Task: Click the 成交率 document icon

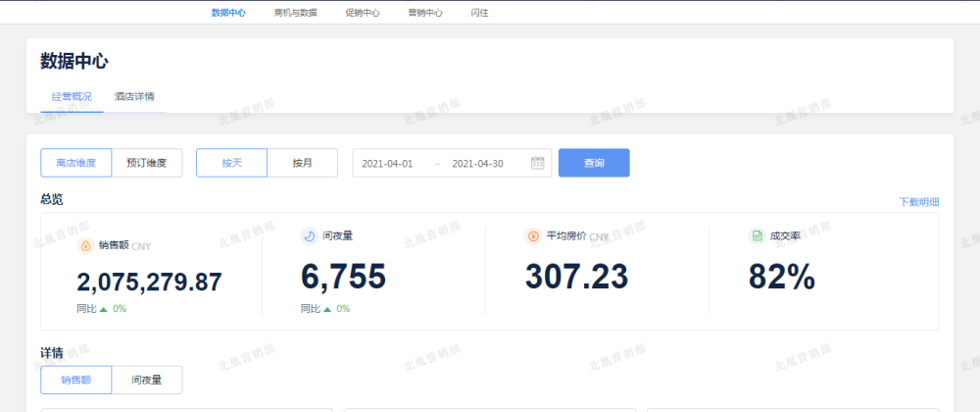Action: point(757,235)
